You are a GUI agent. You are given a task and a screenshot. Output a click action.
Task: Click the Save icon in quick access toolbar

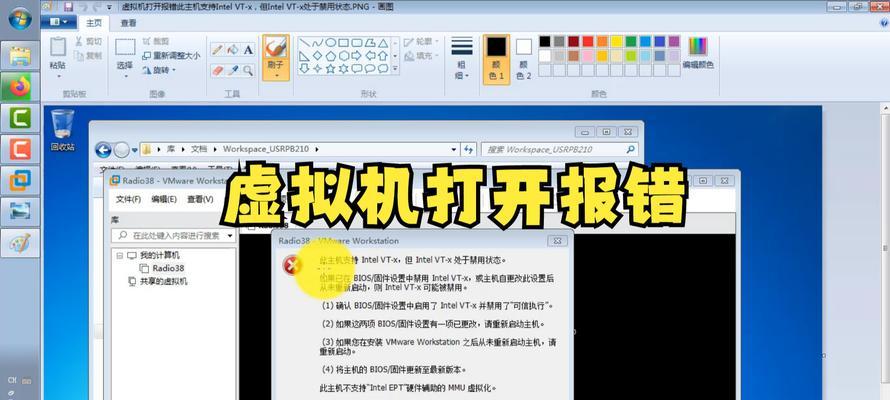click(x=69, y=7)
